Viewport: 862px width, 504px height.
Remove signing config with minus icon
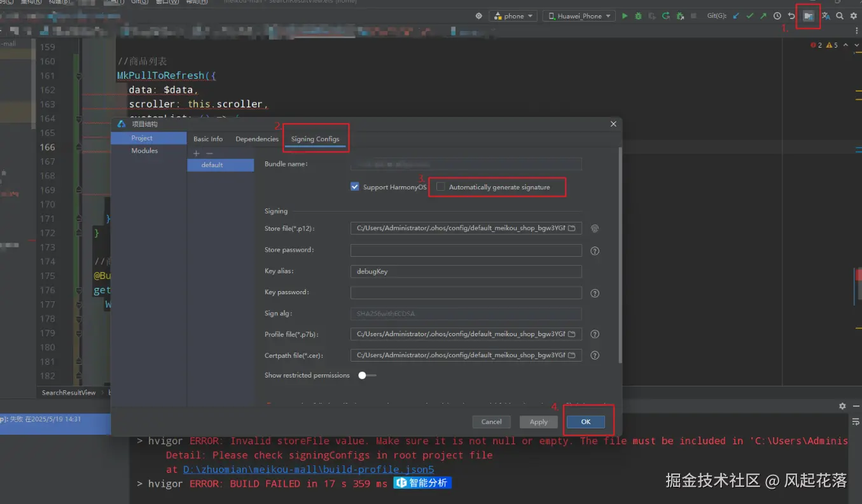coord(209,153)
